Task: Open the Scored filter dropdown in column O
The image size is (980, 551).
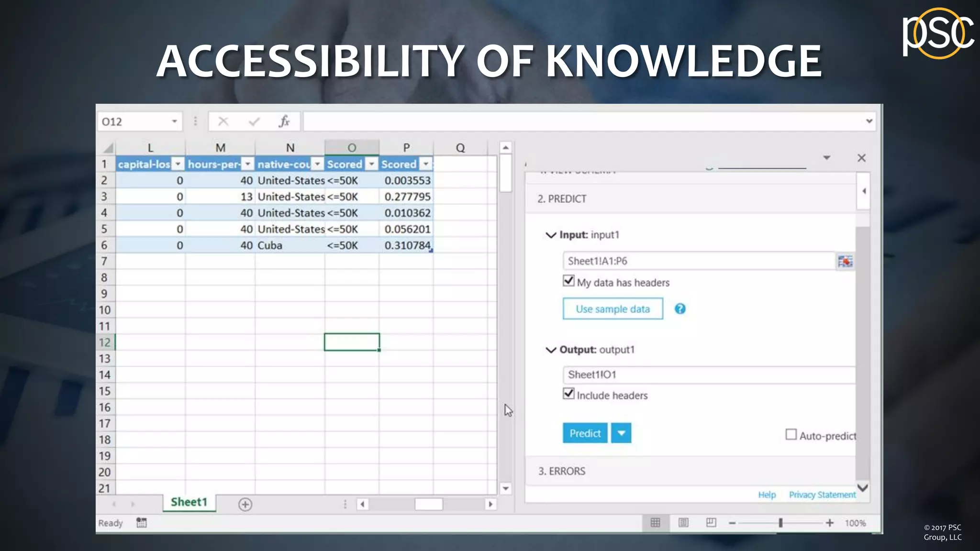Action: [x=371, y=164]
